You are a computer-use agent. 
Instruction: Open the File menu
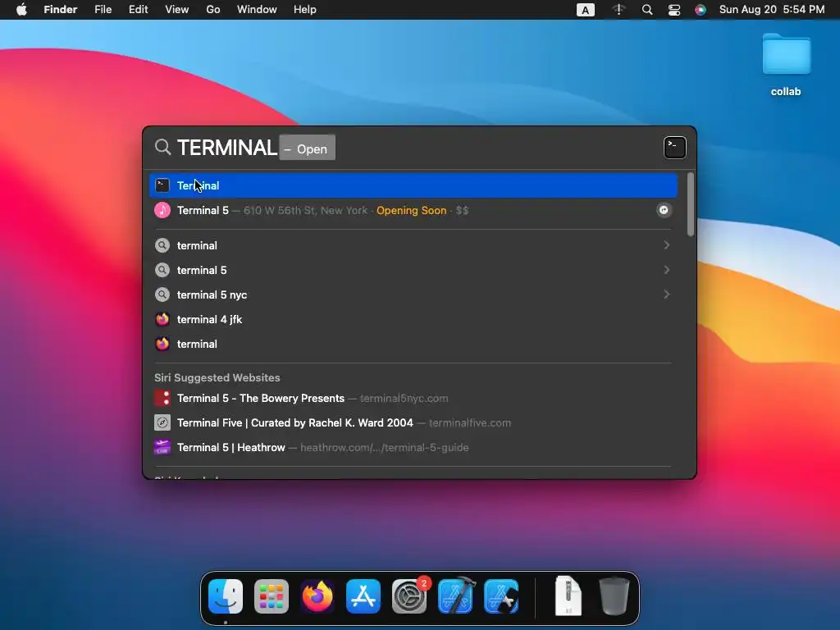coord(103,10)
